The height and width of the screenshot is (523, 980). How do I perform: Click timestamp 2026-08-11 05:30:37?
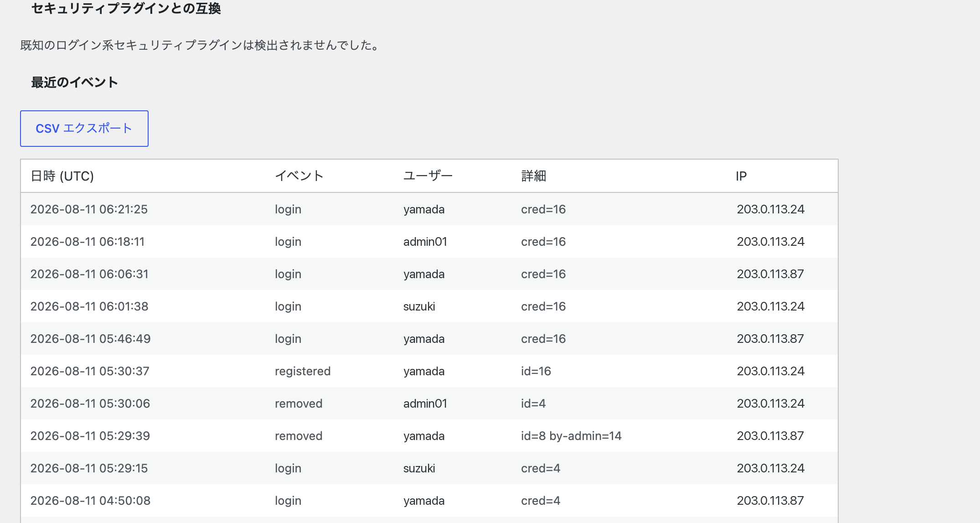[90, 371]
